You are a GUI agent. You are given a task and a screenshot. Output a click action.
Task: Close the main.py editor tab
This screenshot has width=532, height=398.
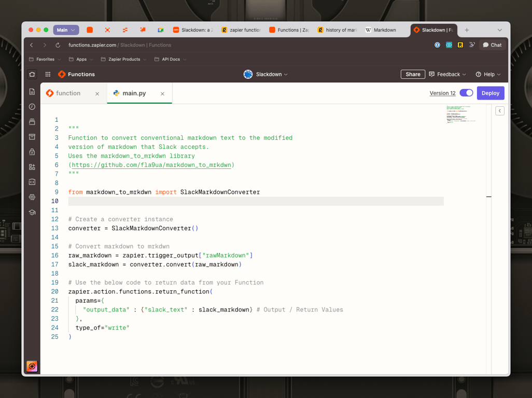[162, 94]
